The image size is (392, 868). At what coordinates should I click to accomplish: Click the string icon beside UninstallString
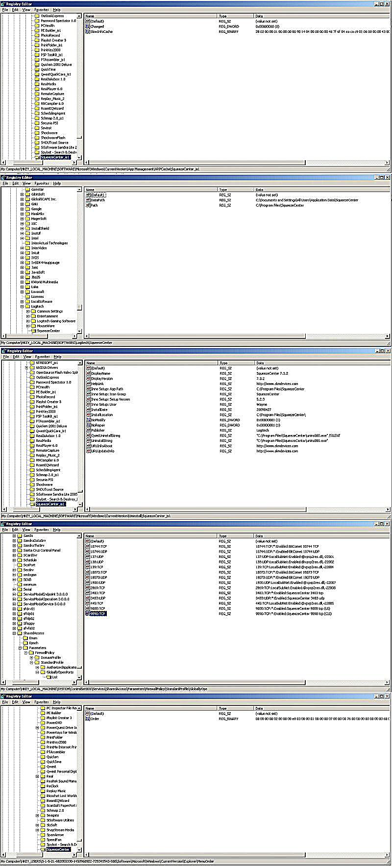[x=89, y=440]
